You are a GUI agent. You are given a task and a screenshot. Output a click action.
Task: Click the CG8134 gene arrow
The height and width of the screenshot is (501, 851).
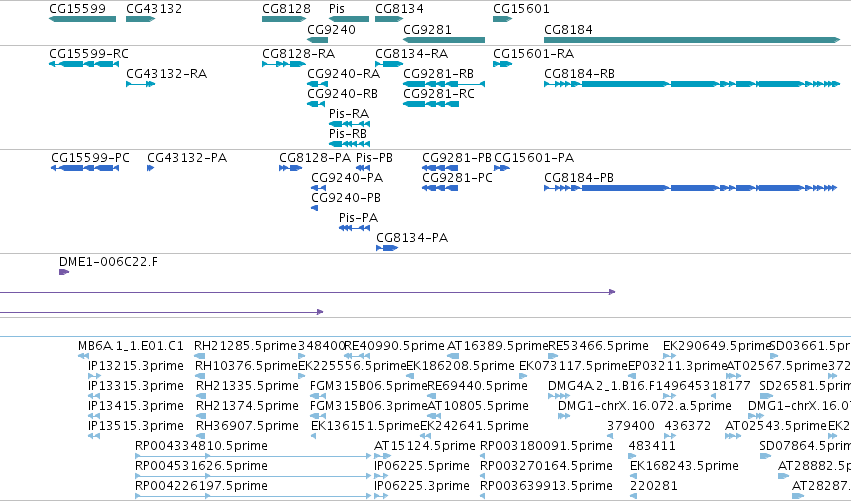tap(389, 19)
